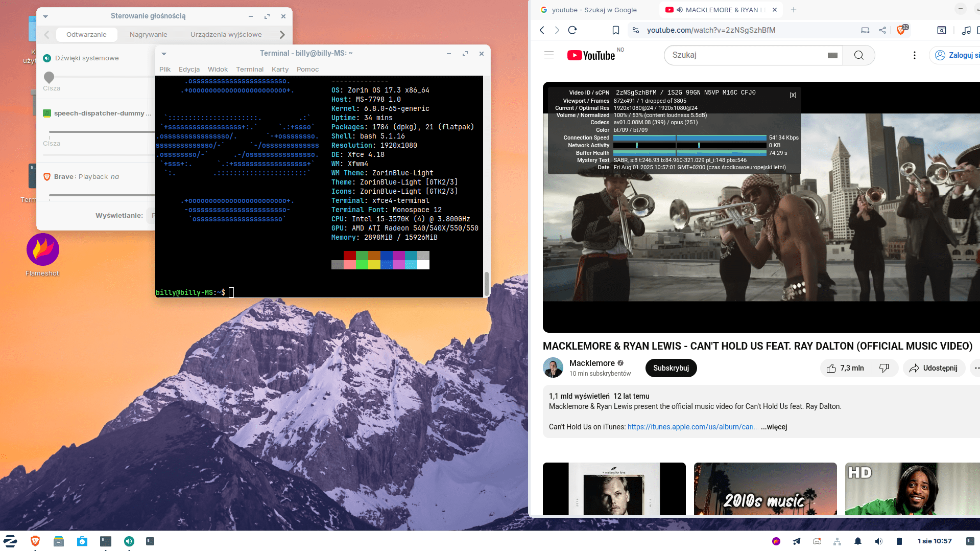Open Flameshot desktop shortcut
The width and height of the screenshot is (980, 551).
pos(43,255)
